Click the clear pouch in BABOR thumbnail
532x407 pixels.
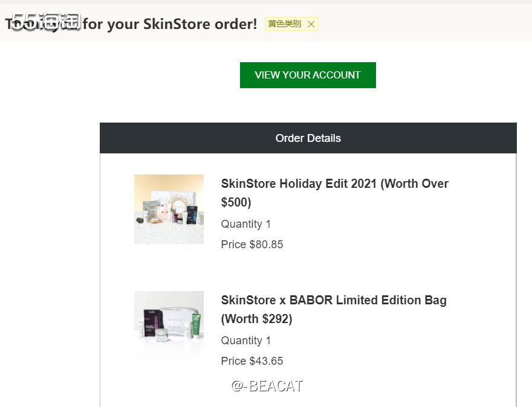(x=179, y=319)
